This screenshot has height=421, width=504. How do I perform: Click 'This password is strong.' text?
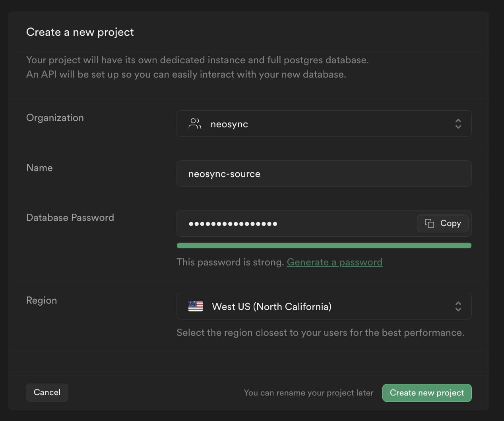[x=230, y=262]
